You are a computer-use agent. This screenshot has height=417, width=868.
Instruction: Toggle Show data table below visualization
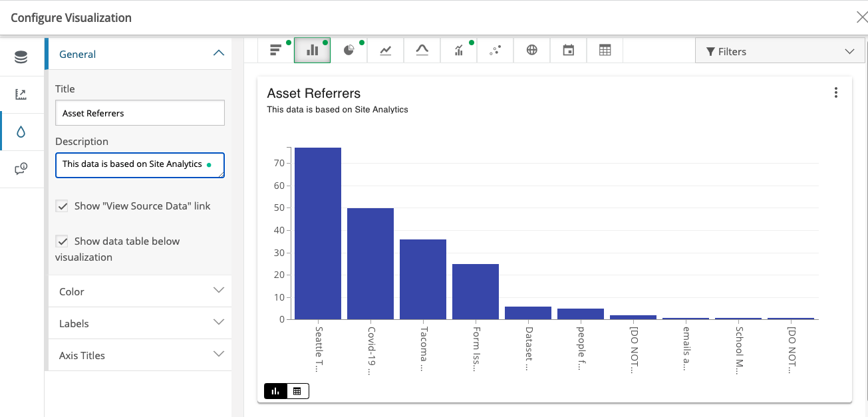(x=62, y=241)
